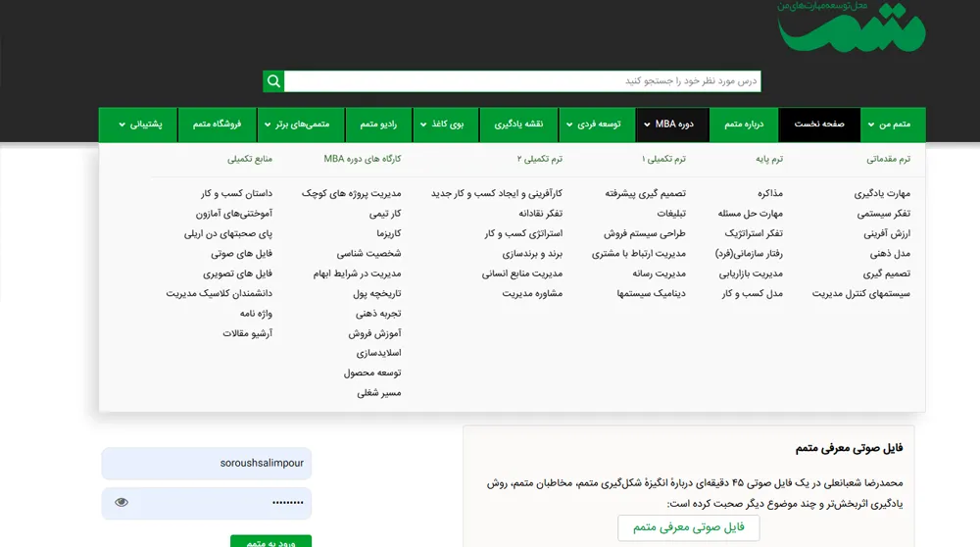
Task: Open the استراتژی کسب و کار link
Action: 523,234
